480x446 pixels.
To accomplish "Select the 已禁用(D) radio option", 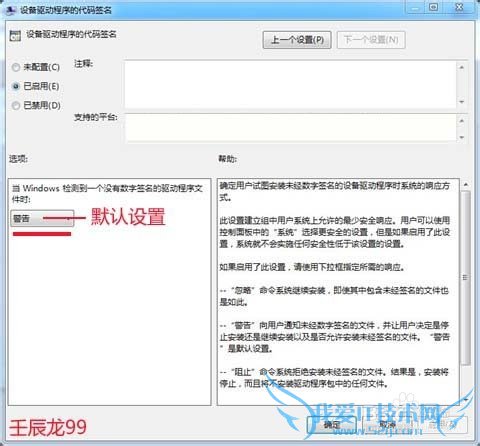I will (x=36, y=106).
